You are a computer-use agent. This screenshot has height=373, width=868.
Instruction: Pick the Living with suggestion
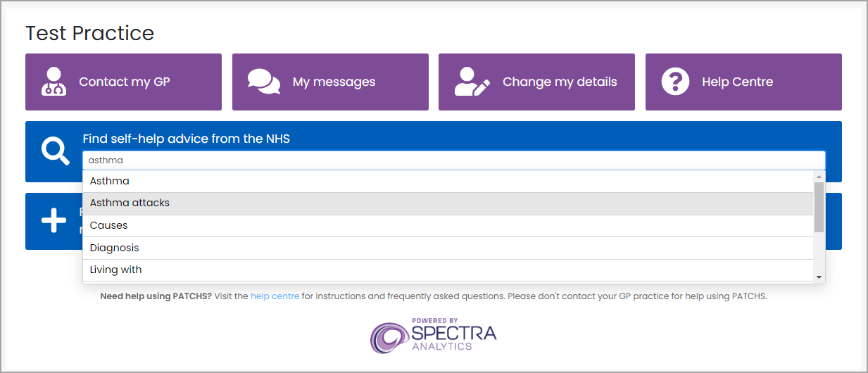448,270
